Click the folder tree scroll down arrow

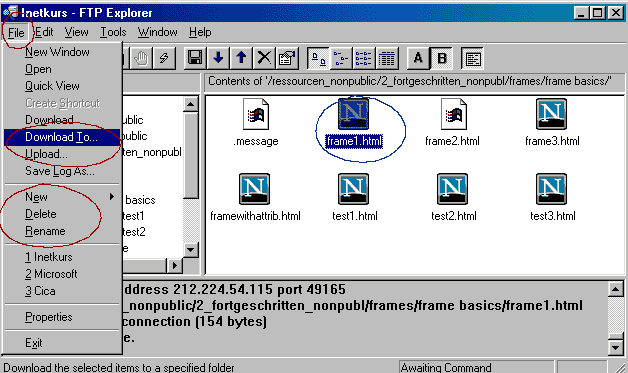pyautogui.click(x=191, y=250)
